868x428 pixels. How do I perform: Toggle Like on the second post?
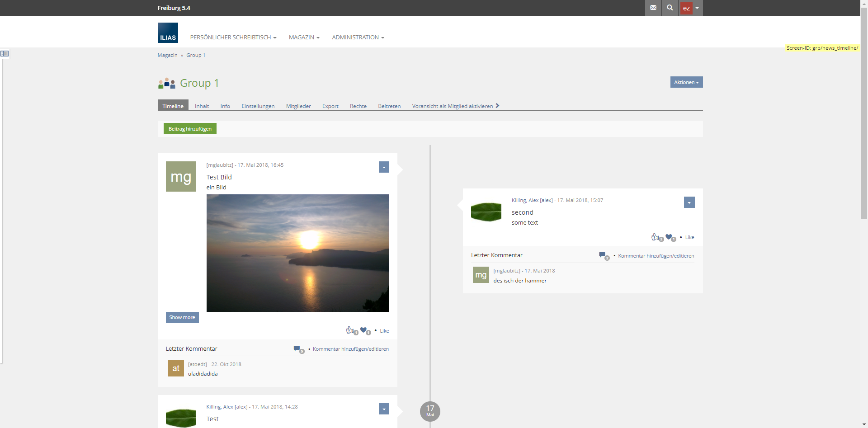pyautogui.click(x=689, y=237)
